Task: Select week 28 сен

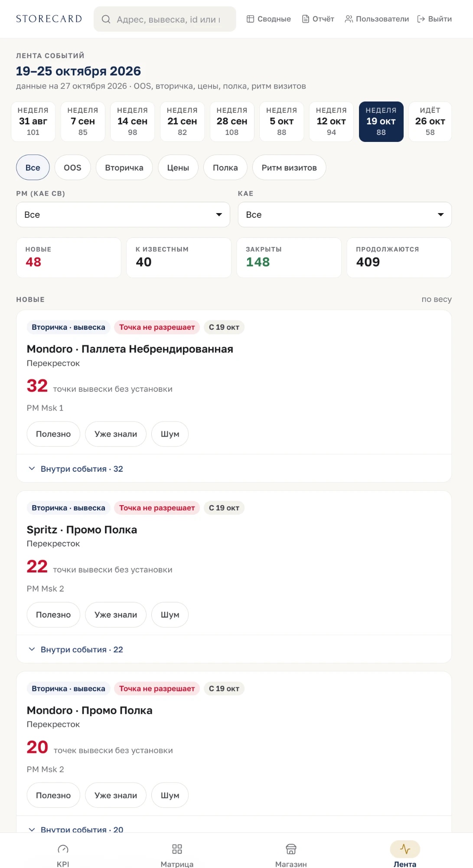Action: [x=232, y=122]
